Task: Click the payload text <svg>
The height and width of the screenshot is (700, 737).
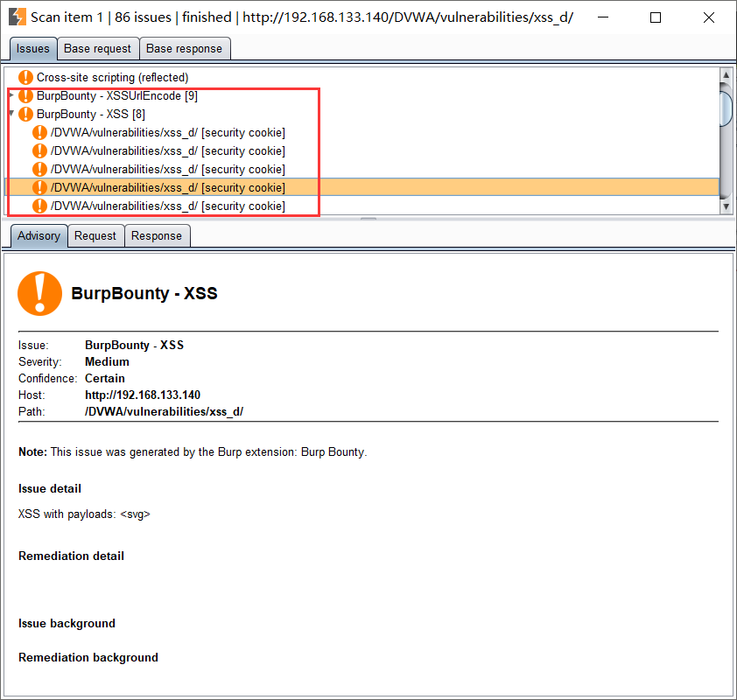Action: point(136,514)
